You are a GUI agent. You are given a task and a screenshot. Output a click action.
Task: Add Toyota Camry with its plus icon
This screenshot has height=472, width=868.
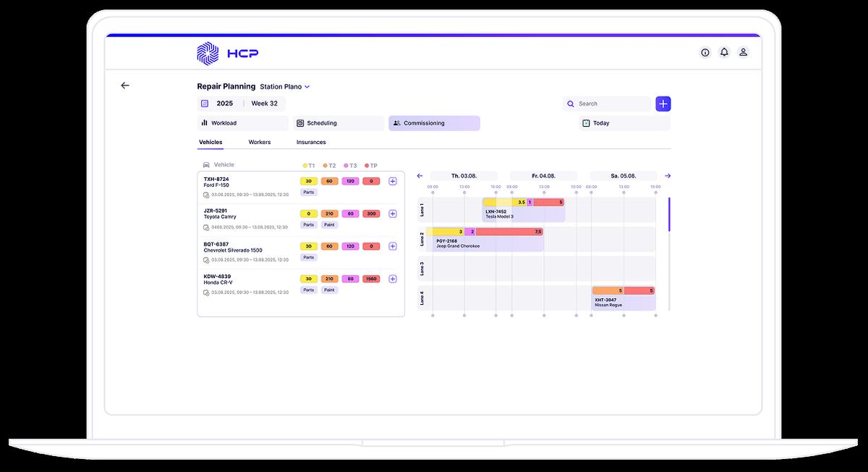(x=393, y=214)
